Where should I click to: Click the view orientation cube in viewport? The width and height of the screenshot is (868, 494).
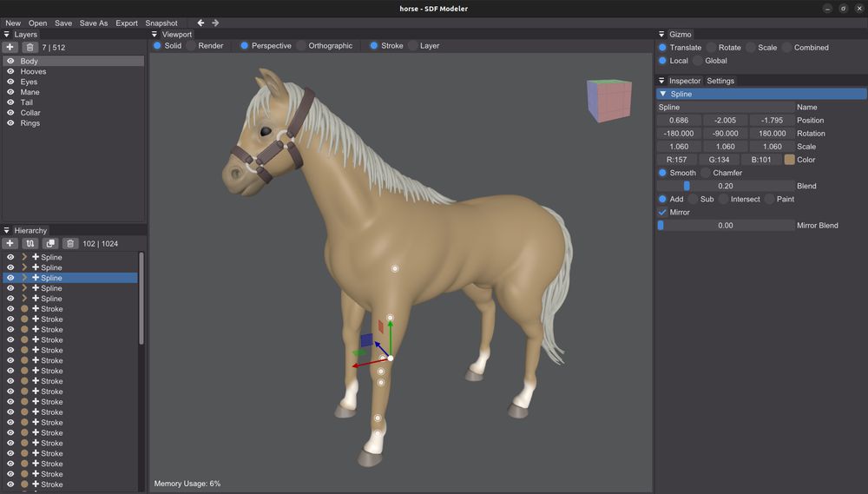point(609,100)
